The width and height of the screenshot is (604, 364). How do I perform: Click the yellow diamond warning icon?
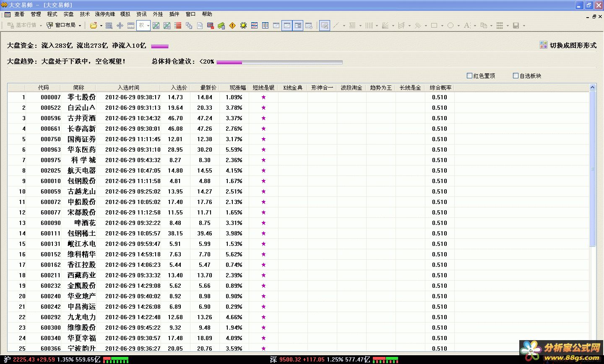click(x=232, y=26)
